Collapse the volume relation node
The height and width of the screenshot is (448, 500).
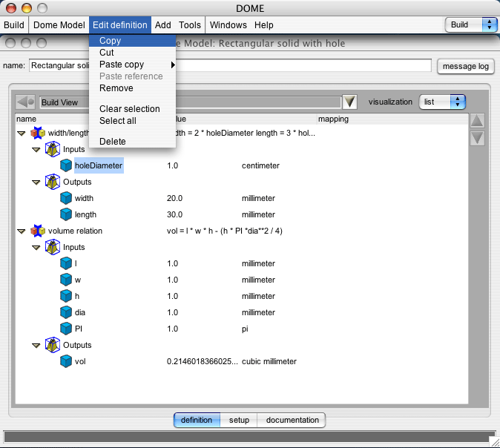click(22, 231)
